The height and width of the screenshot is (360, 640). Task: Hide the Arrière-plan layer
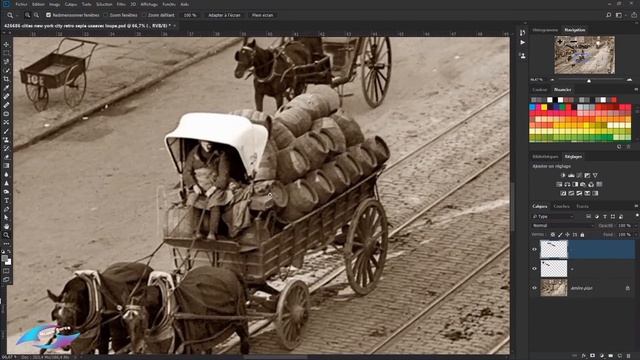pos(534,288)
